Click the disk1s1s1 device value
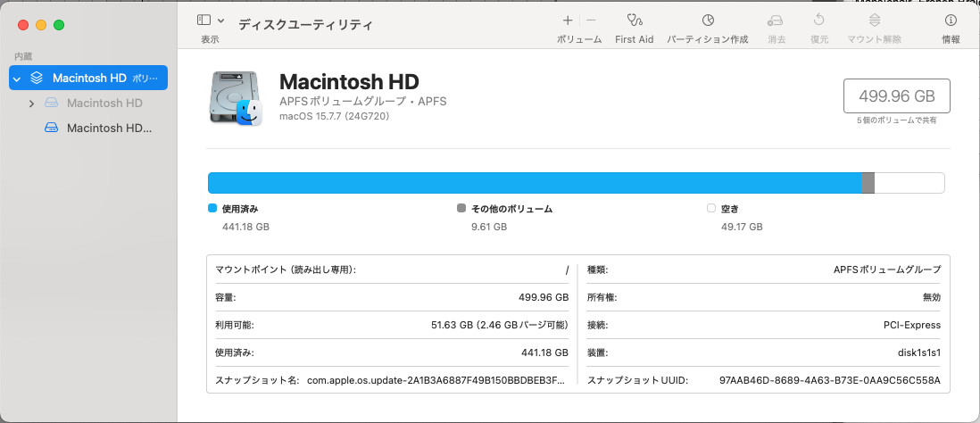980x423 pixels. [918, 352]
